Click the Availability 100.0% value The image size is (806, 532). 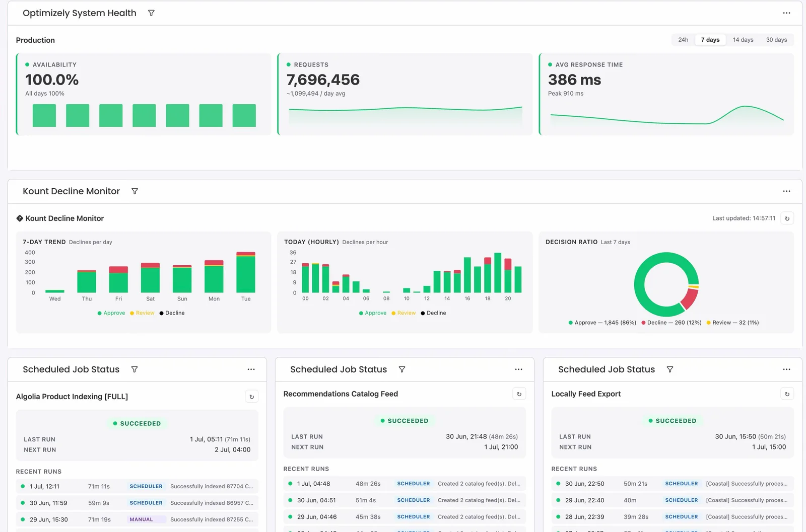[x=52, y=80]
